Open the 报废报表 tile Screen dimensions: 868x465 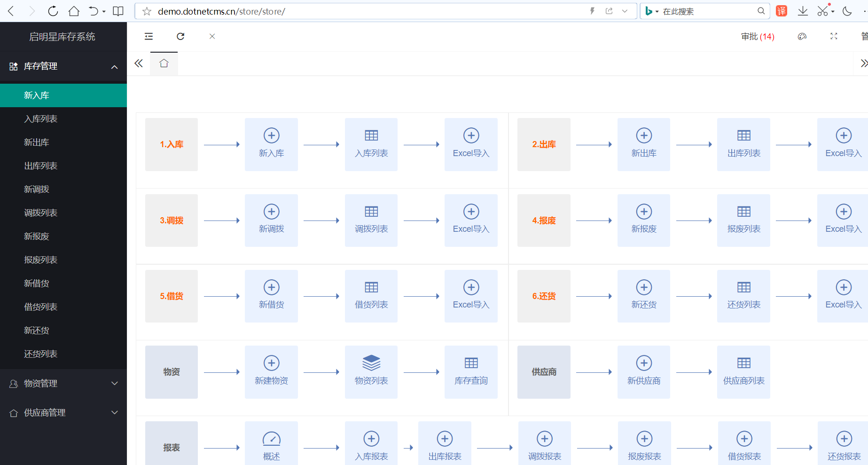click(644, 443)
